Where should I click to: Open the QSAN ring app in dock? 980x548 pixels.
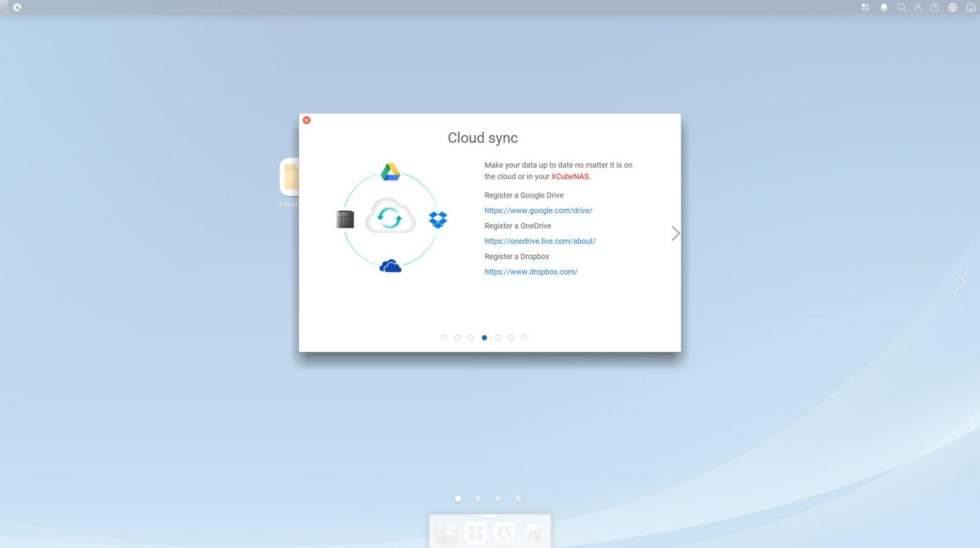click(504, 533)
